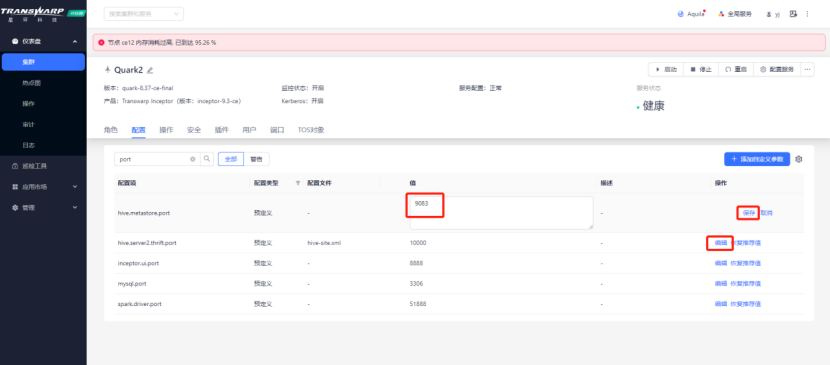Open the Aquila globe entry
Viewport: 830px width, 365px height.
coord(691,14)
